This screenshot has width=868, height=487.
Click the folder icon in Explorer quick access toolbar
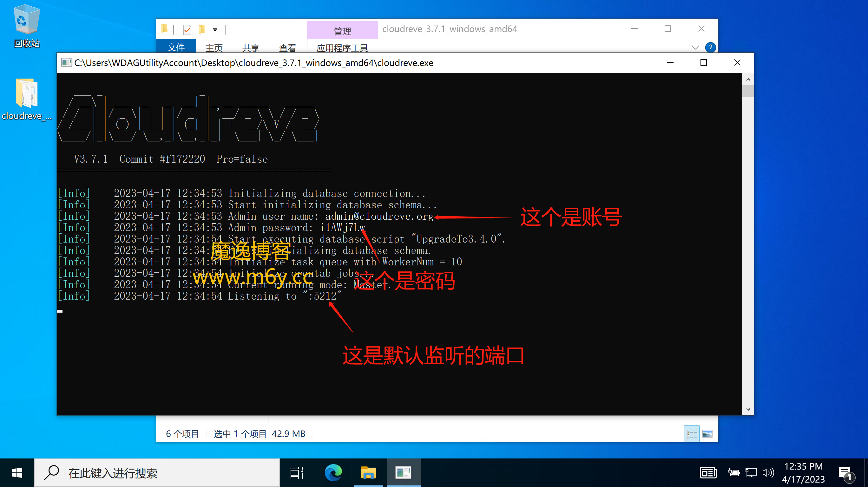(164, 29)
